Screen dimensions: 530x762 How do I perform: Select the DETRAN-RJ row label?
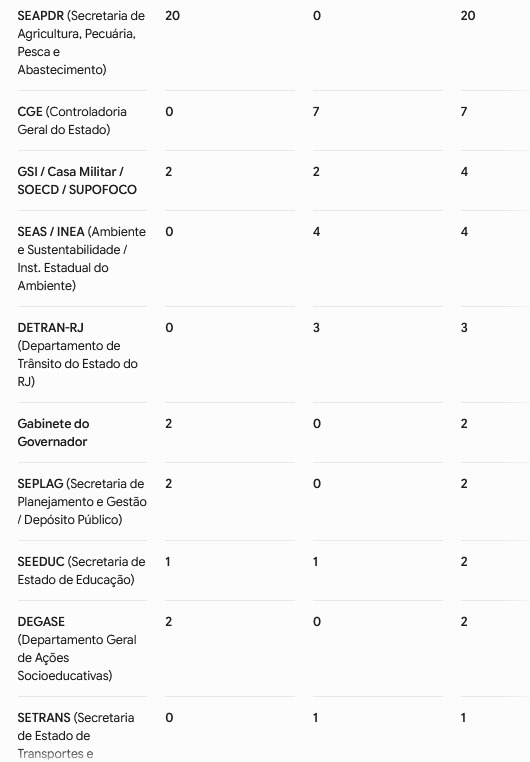78,354
